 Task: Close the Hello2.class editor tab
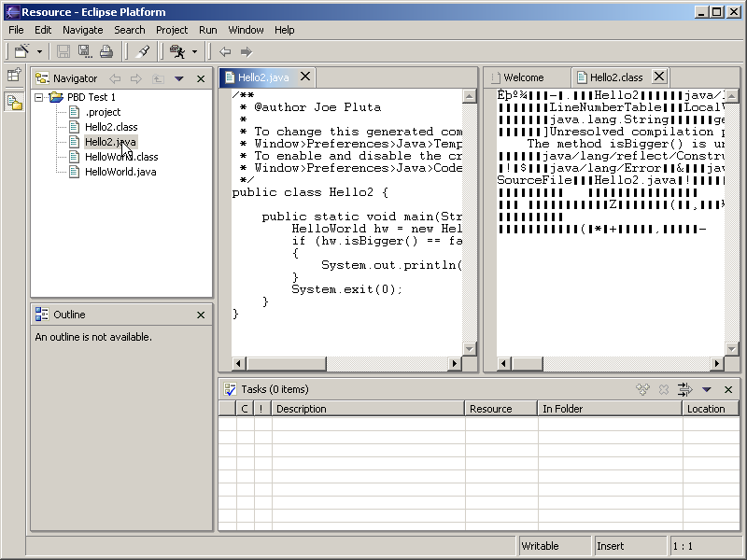click(659, 77)
